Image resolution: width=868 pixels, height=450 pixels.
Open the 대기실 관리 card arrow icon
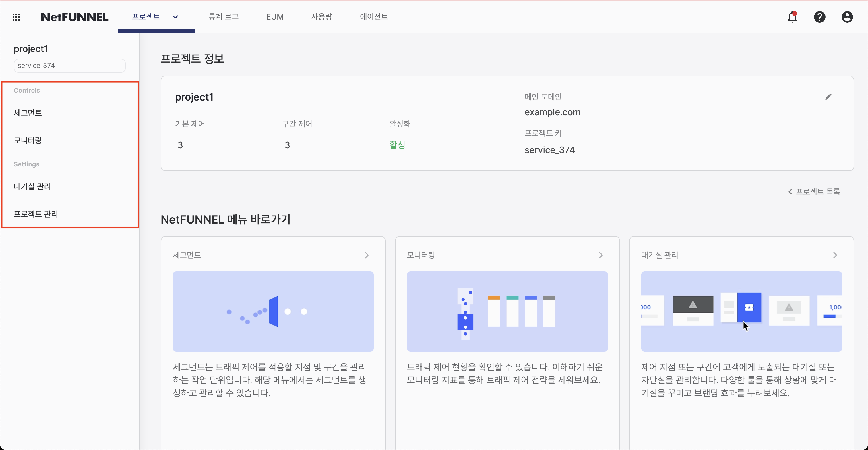click(835, 255)
